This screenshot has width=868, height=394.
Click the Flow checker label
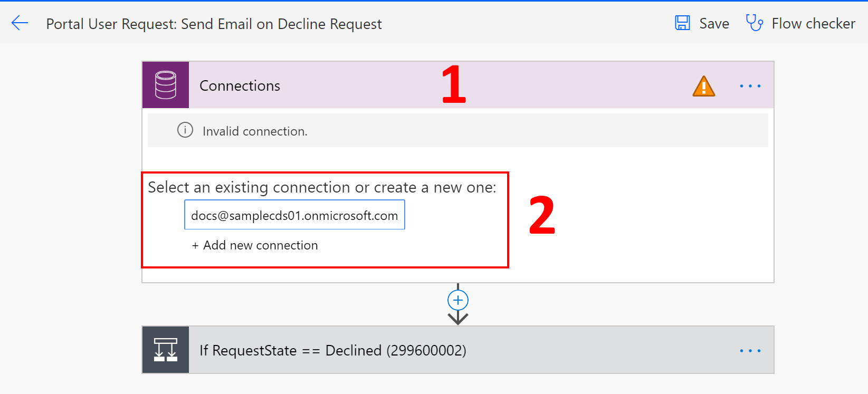813,24
